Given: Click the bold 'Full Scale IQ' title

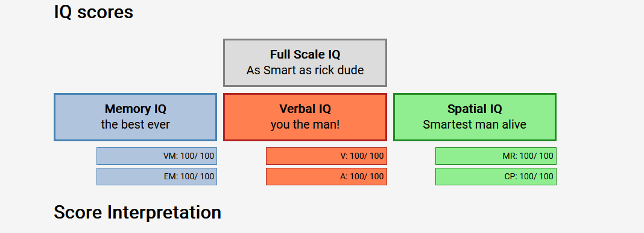Looking at the screenshot, I should [x=305, y=54].
